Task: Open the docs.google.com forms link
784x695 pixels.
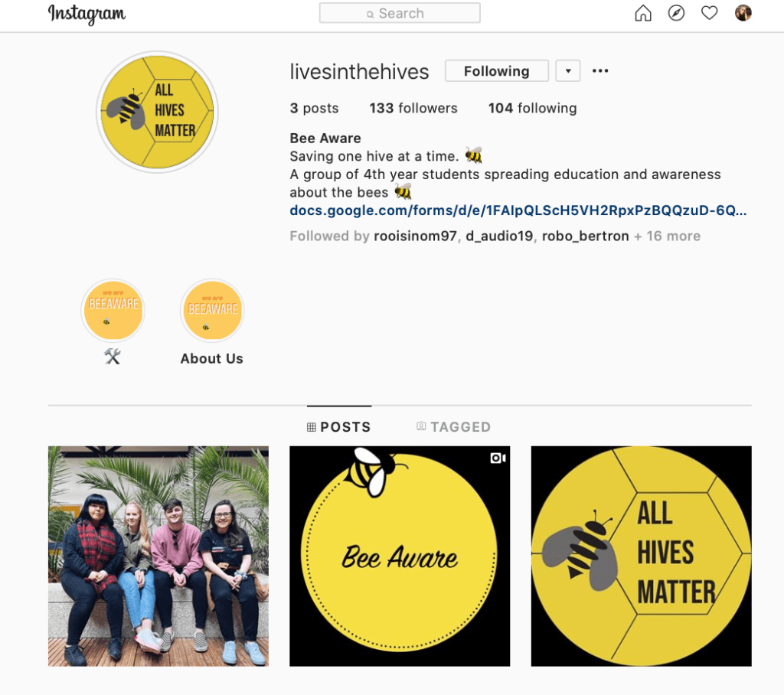Action: point(518,210)
